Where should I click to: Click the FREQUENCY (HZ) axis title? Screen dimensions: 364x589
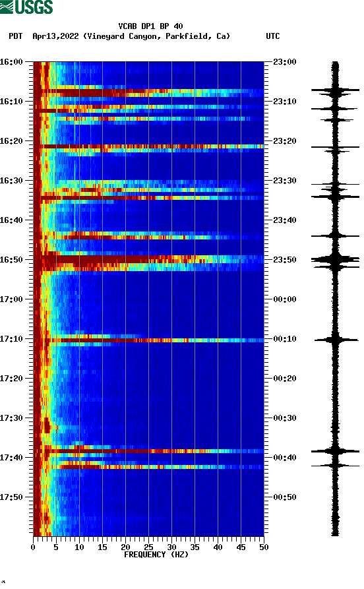(x=156, y=555)
